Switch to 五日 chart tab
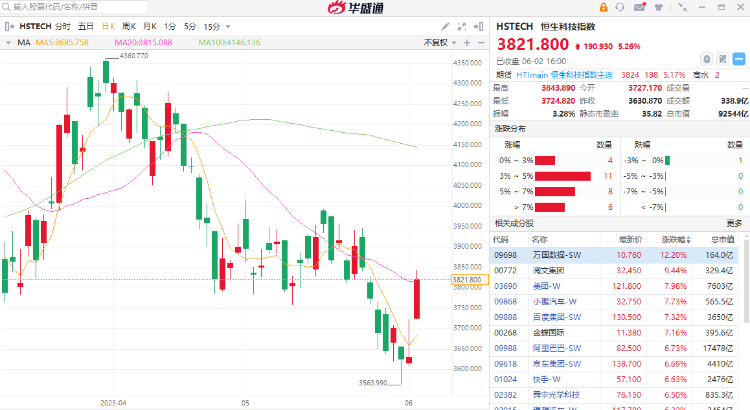Viewport: 750px width, 410px height. [x=86, y=27]
